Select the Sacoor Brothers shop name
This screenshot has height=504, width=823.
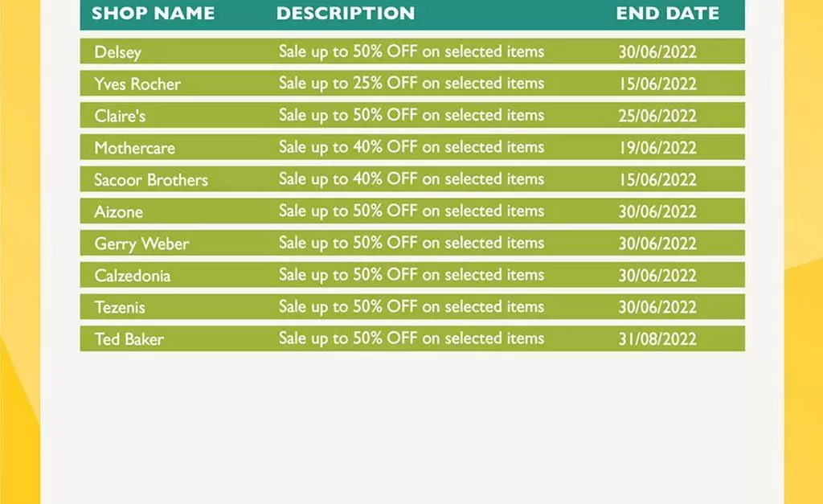[x=151, y=180]
